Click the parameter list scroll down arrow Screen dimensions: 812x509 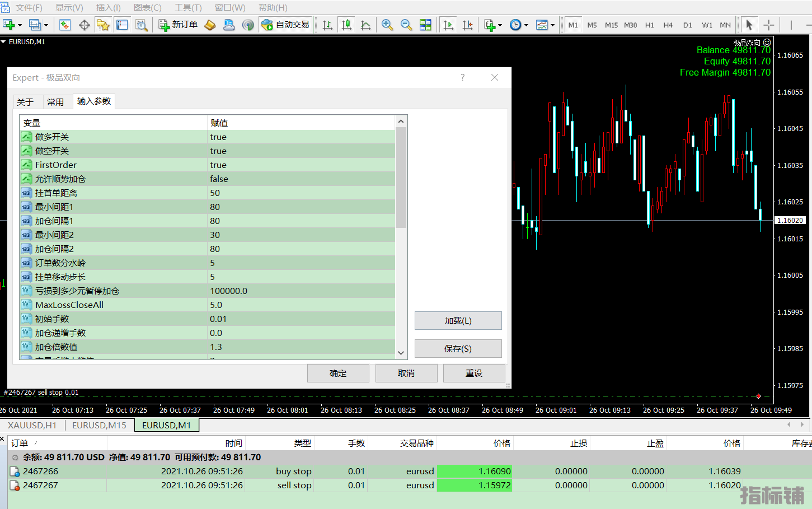click(x=401, y=353)
